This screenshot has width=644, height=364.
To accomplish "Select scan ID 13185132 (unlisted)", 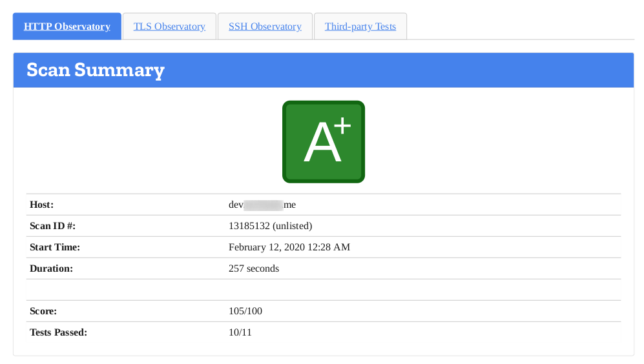I will pos(270,226).
